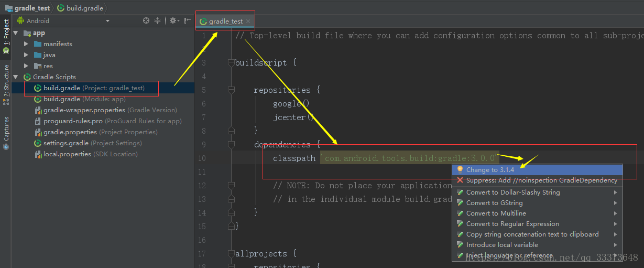The image size is (644, 268).
Task: Click the classpath gradle:3.0.0 string in editor
Action: [409, 158]
